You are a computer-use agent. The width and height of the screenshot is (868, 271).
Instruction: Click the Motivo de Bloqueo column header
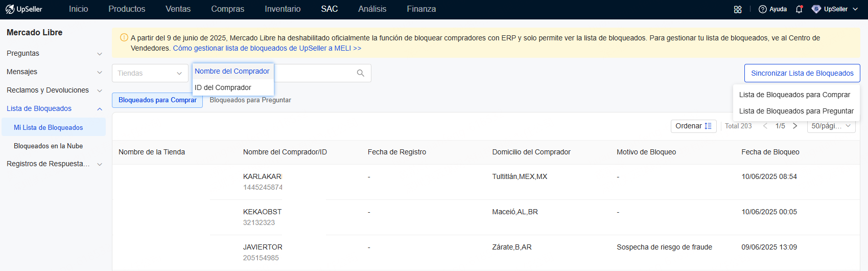pos(646,152)
